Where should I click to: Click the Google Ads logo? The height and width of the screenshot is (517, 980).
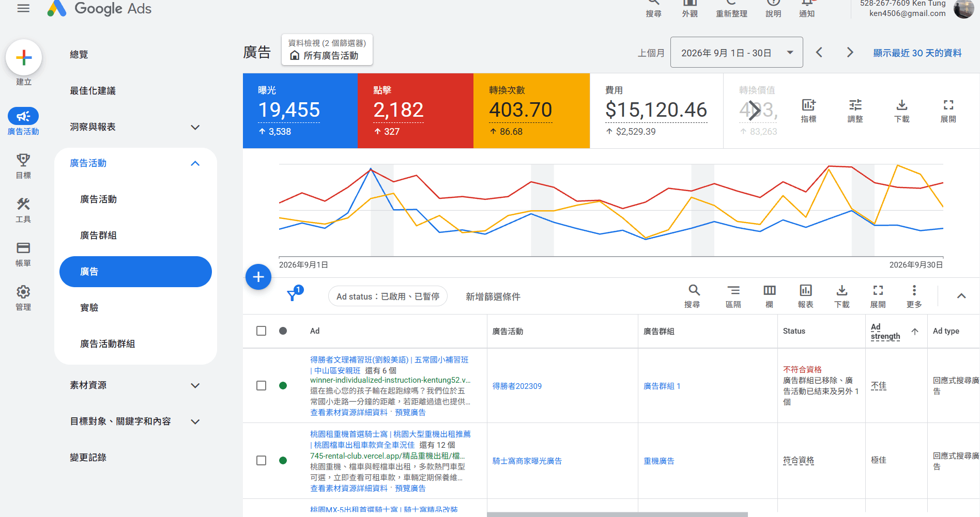(99, 8)
